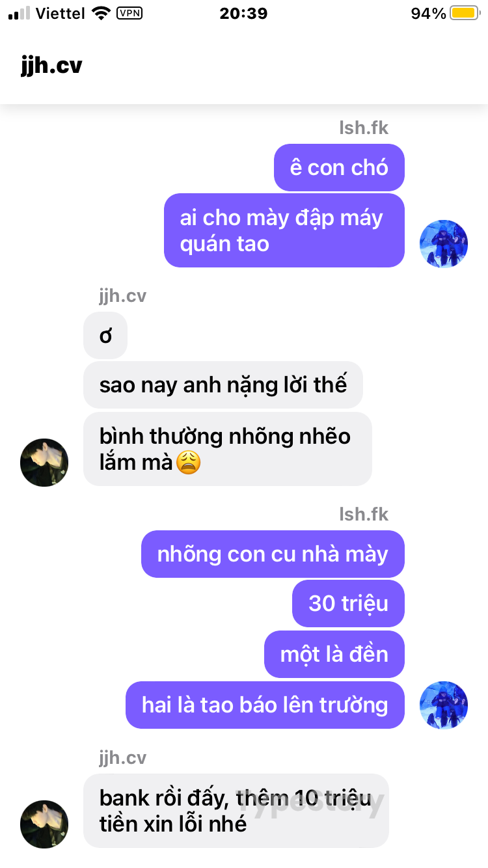
Task: Tap the weary face emoji in message
Action: 189,463
